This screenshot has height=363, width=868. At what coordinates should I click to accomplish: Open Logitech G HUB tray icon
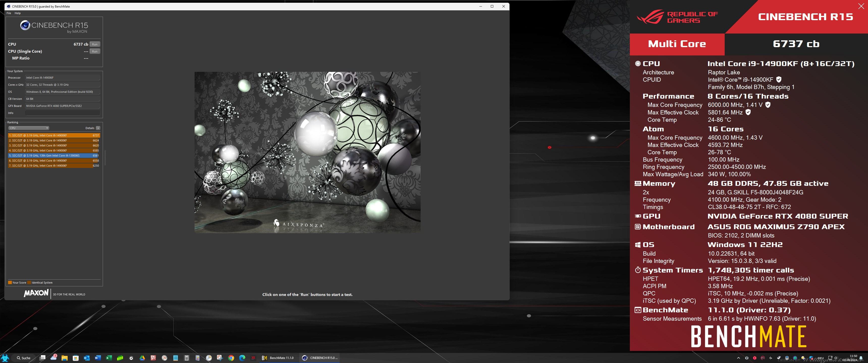[x=771, y=358]
